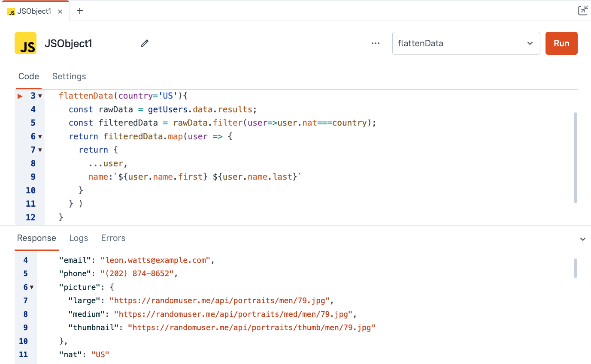Image resolution: width=591 pixels, height=364 pixels.
Task: Collapse the response panel with the chevron
Action: coord(582,239)
